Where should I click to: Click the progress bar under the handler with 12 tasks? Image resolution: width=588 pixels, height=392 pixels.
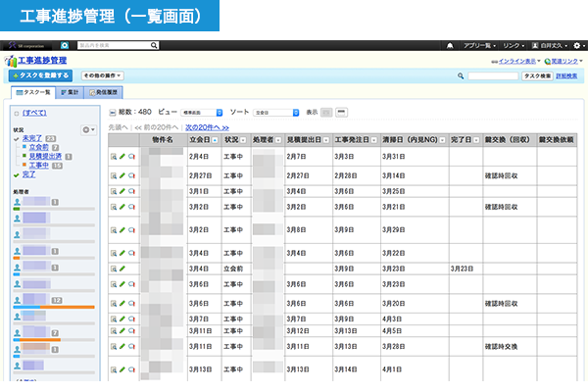click(54, 307)
